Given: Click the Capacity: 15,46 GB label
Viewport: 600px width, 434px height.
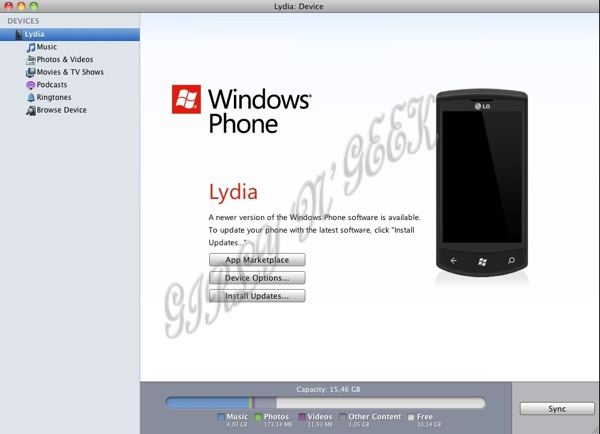Looking at the screenshot, I should (x=328, y=389).
